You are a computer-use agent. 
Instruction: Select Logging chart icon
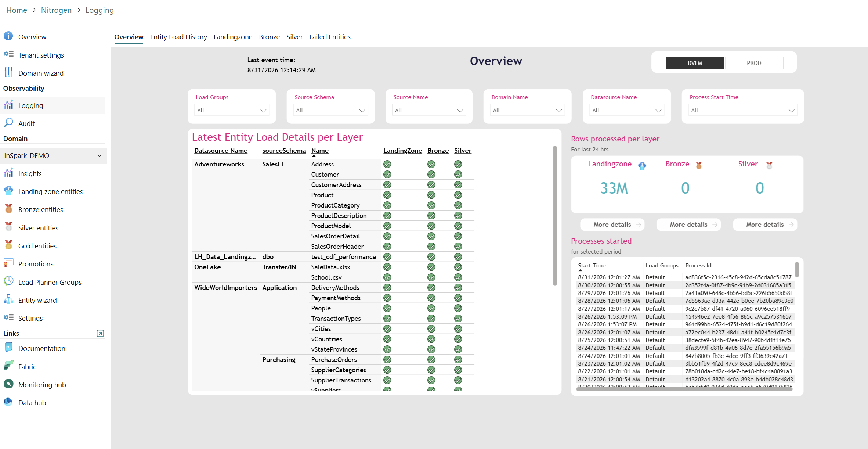tap(8, 105)
